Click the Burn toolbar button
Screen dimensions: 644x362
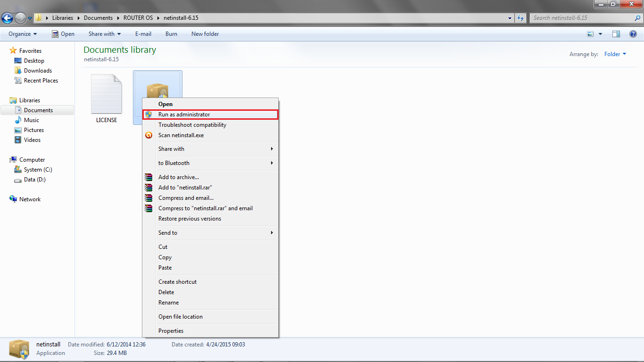click(171, 33)
